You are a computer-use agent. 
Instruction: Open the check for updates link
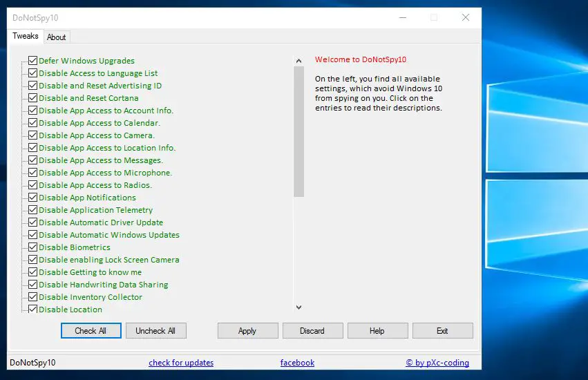[x=181, y=362]
